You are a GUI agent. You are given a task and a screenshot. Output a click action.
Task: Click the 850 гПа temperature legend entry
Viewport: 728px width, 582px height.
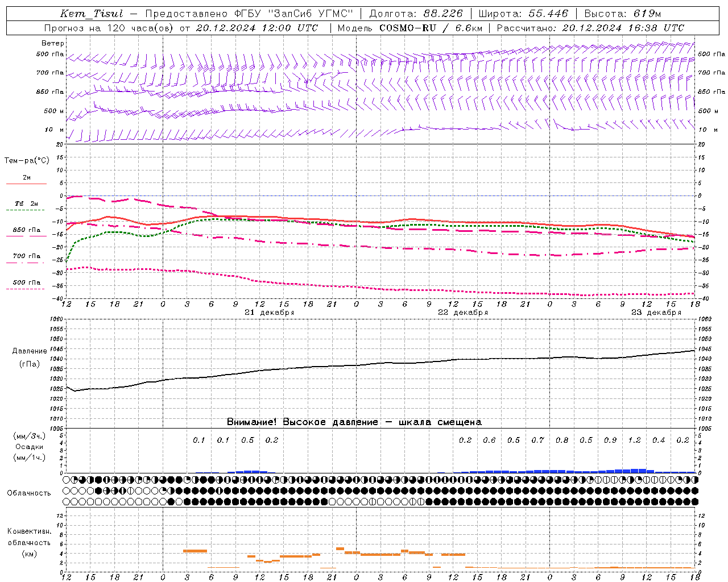(27, 230)
